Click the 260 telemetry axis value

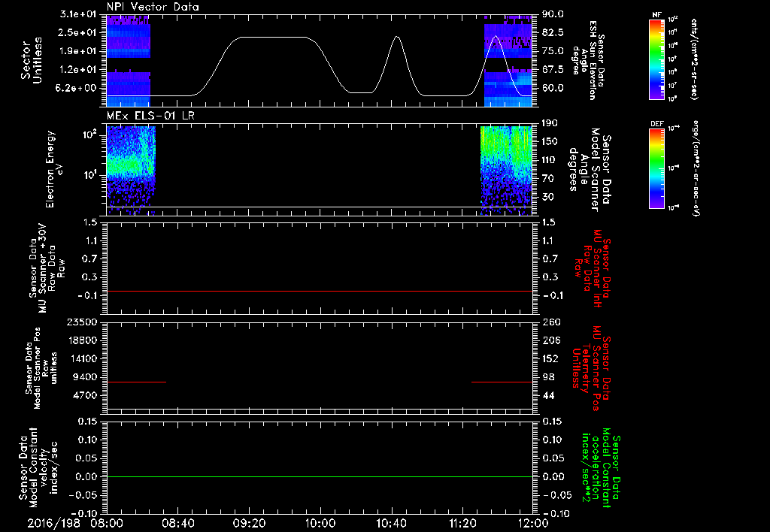point(551,322)
